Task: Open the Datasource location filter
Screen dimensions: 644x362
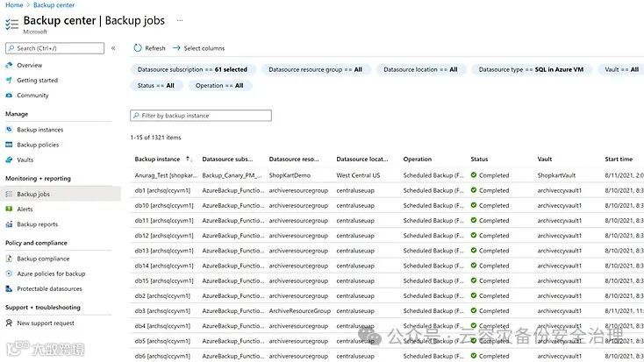Action: 420,69
